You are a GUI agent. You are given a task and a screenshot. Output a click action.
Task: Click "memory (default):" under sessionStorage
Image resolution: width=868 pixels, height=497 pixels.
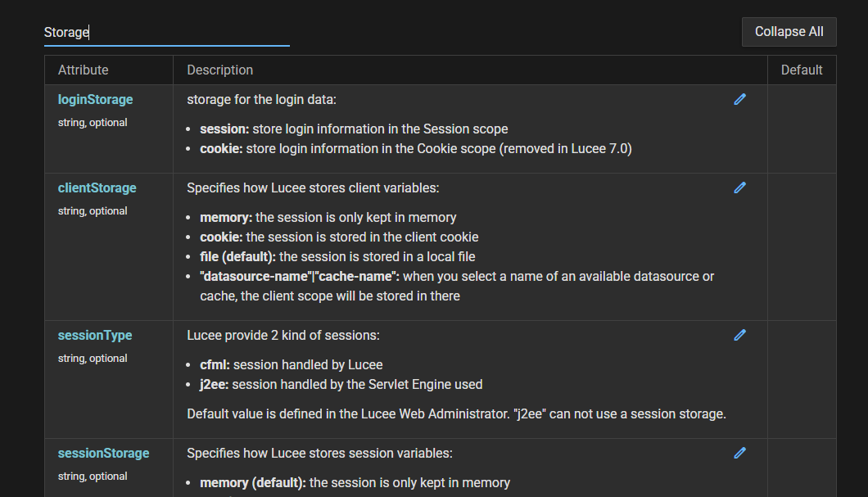[252, 483]
